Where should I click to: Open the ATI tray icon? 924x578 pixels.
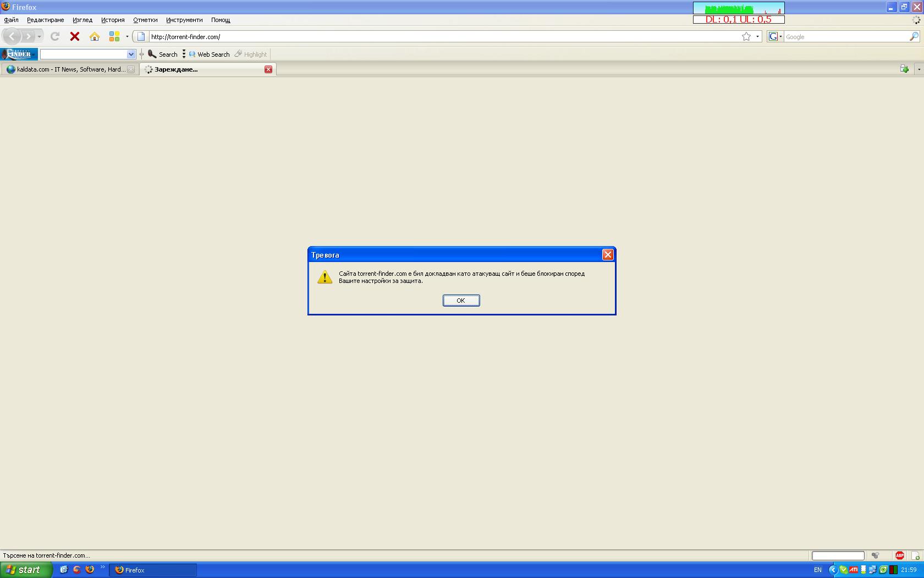pos(853,570)
